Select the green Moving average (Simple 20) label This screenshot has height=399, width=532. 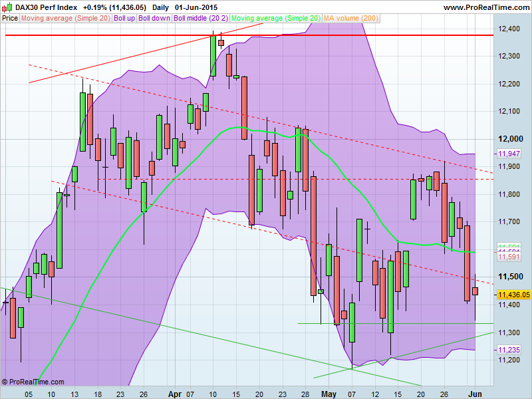276,19
